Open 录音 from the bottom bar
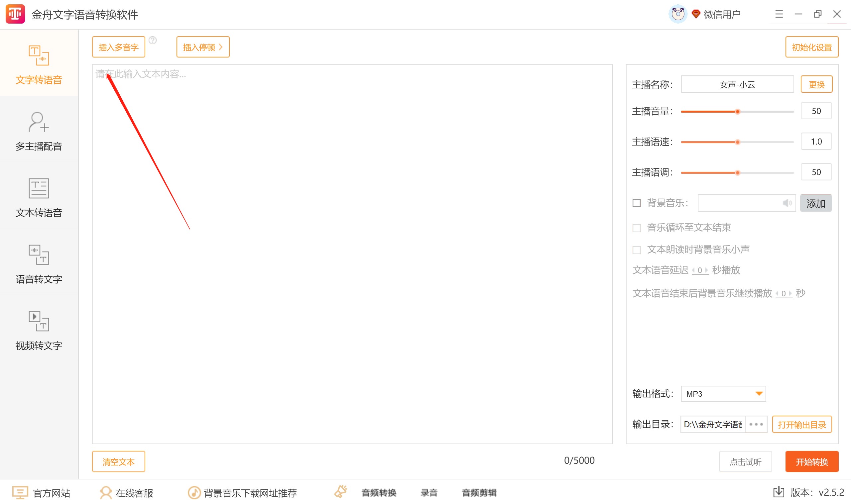This screenshot has width=851, height=504. pos(429,492)
